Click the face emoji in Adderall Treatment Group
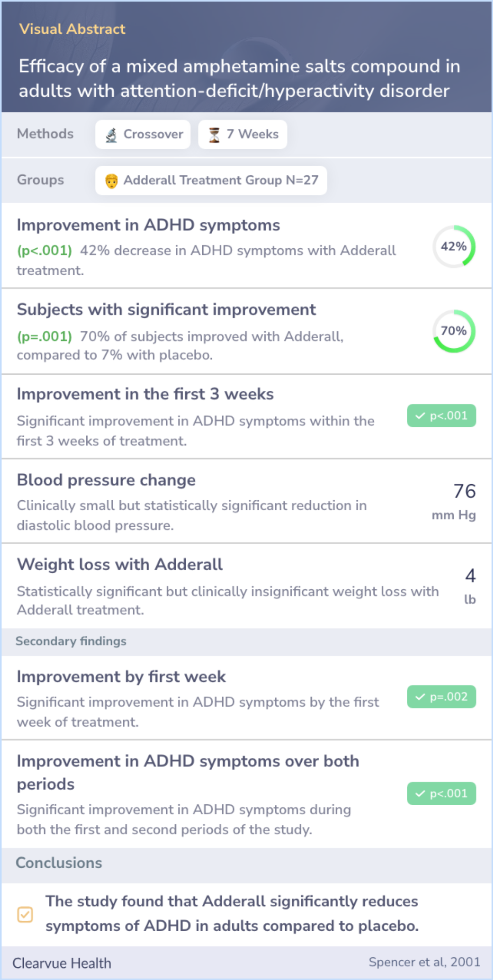The image size is (493, 980). [x=111, y=181]
